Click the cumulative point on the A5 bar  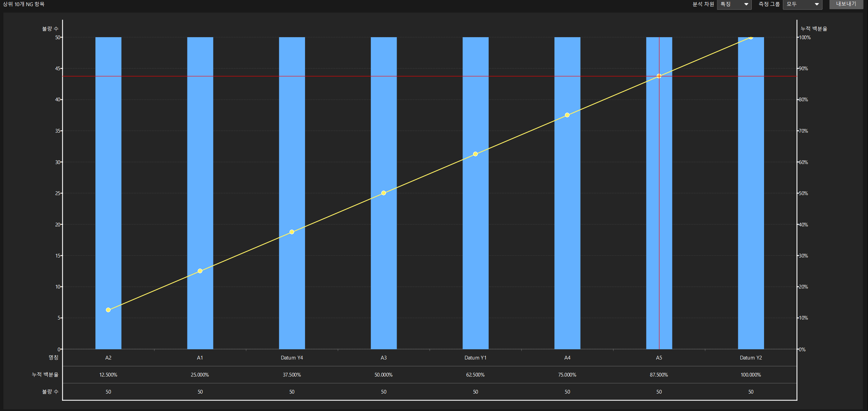point(659,76)
